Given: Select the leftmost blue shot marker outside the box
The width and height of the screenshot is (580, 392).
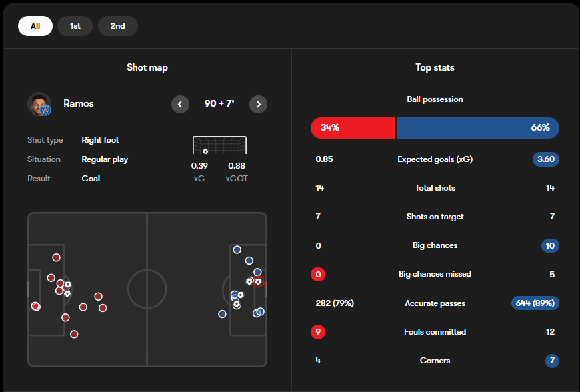Looking at the screenshot, I should pos(222,314).
